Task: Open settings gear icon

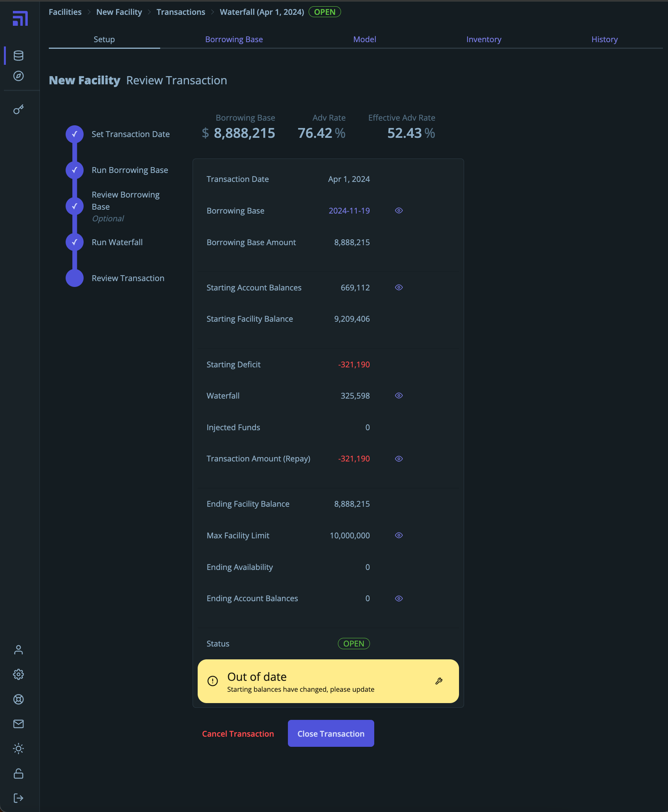Action: pyautogui.click(x=18, y=674)
